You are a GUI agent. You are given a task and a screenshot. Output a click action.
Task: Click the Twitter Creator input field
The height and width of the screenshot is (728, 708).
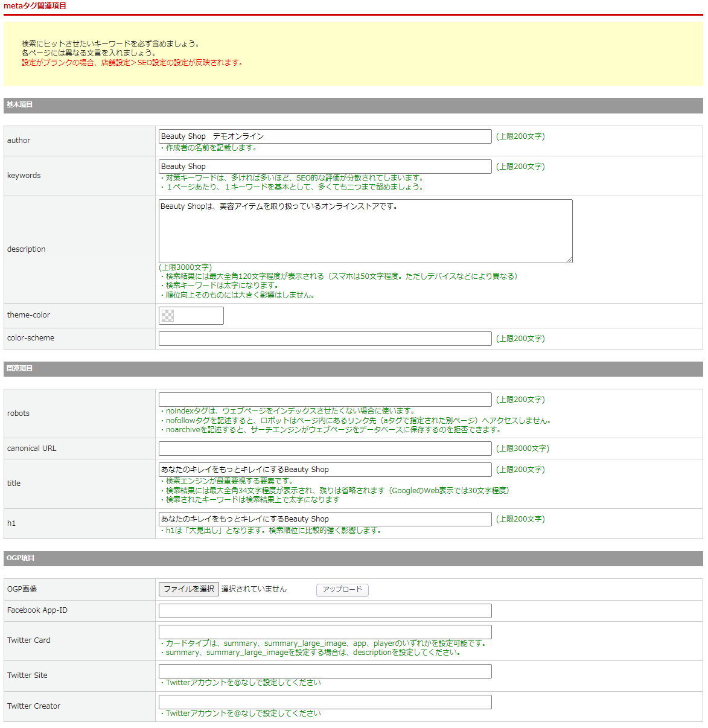325,702
